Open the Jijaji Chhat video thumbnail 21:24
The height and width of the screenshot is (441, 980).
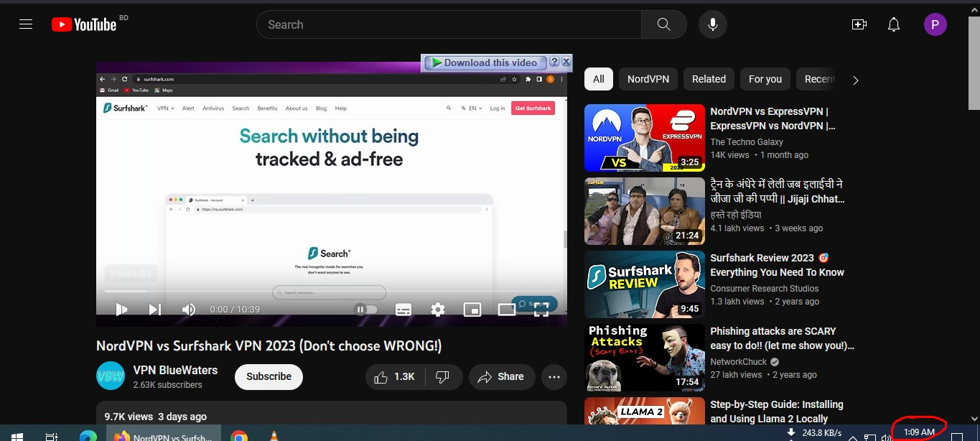(x=645, y=212)
